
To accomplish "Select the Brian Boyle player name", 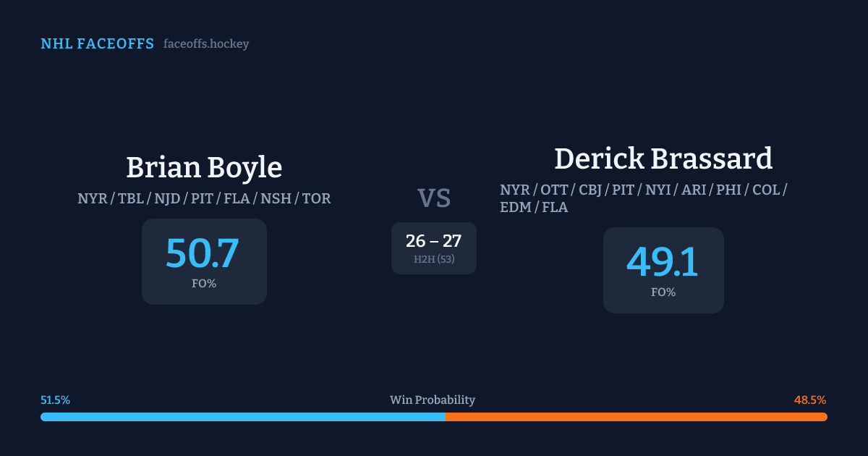I will point(204,167).
